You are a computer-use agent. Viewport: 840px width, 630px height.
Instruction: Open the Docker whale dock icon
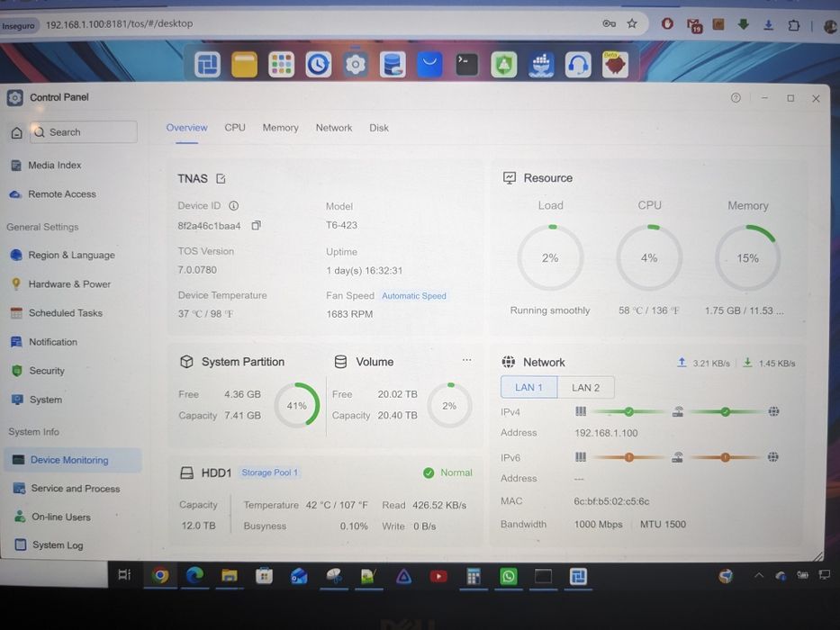pyautogui.click(x=541, y=65)
